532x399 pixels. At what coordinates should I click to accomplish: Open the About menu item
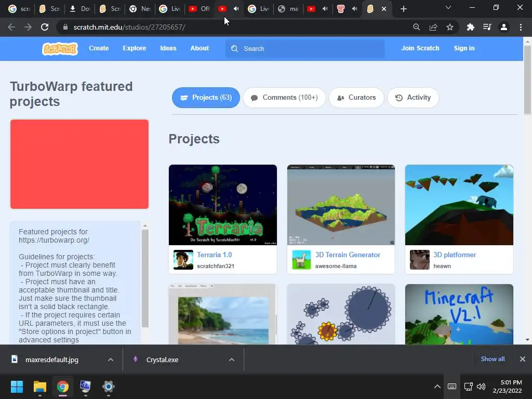pos(199,48)
